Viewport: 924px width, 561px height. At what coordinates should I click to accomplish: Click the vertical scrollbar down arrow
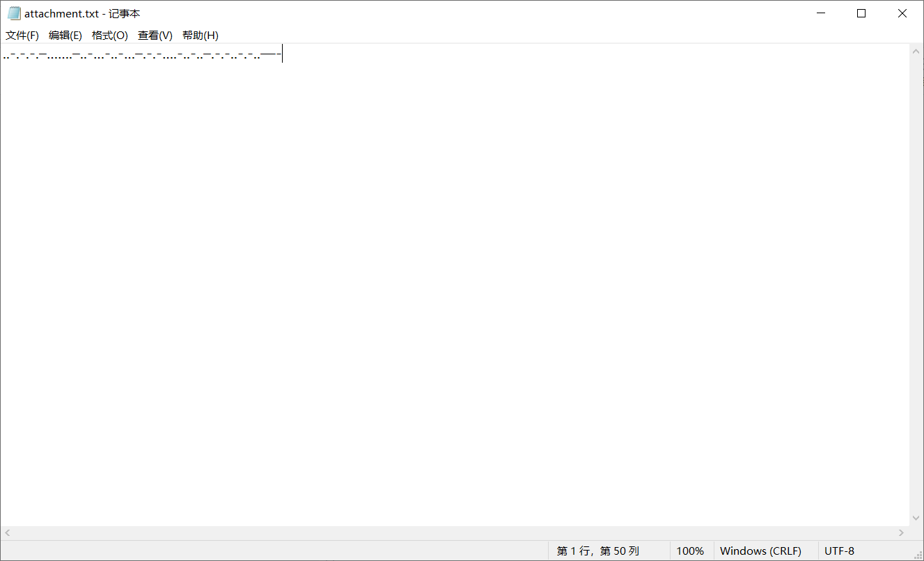(916, 518)
